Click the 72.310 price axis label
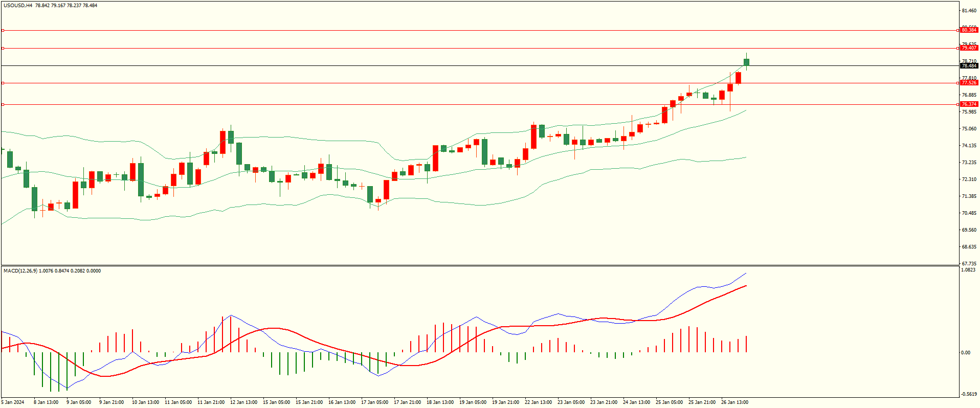This screenshot has width=980, height=408. (x=969, y=179)
